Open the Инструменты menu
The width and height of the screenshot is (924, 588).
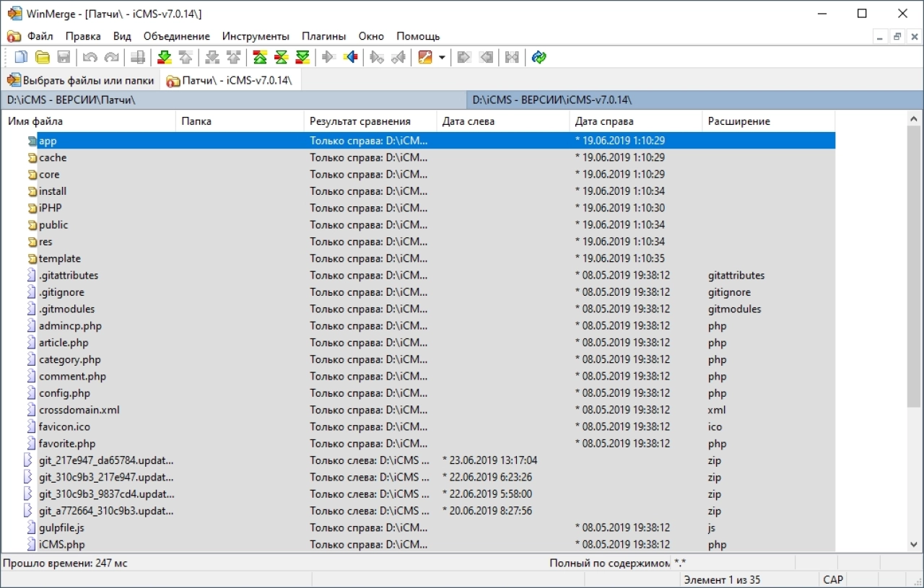pos(256,36)
